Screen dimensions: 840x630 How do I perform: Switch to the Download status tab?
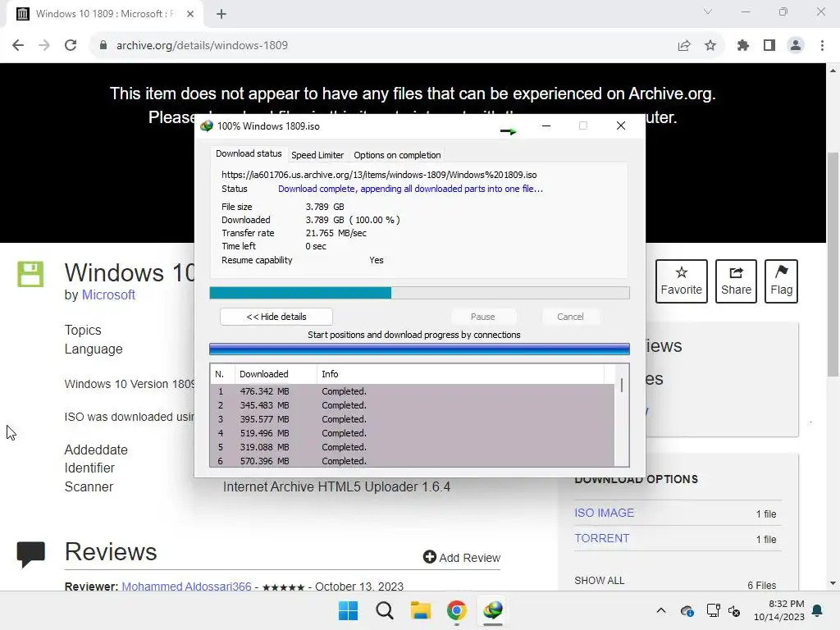[x=249, y=153]
